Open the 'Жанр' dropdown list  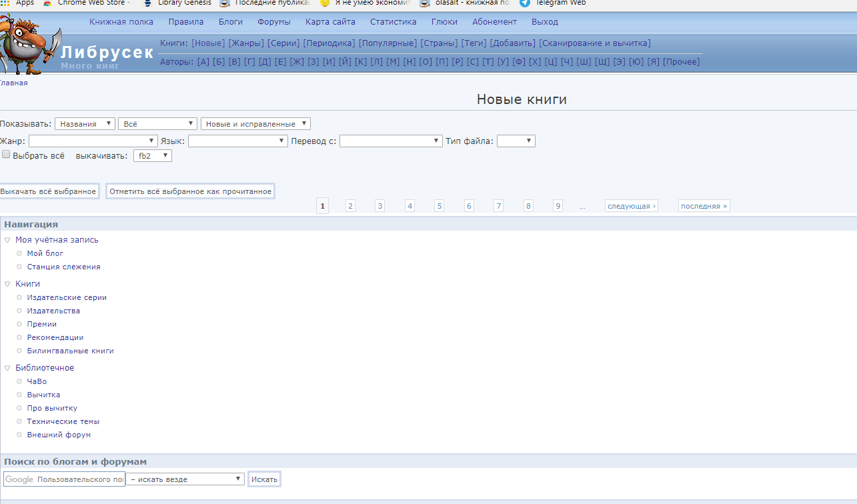[x=93, y=141]
